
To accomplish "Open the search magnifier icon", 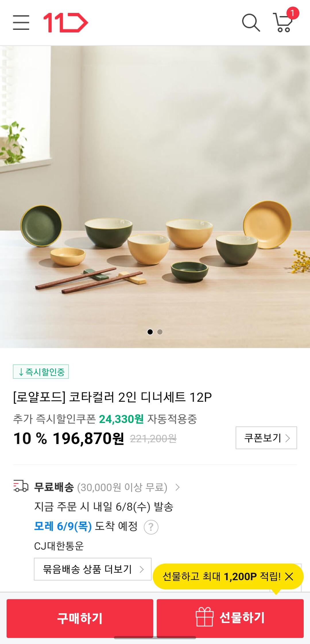I will [x=251, y=22].
